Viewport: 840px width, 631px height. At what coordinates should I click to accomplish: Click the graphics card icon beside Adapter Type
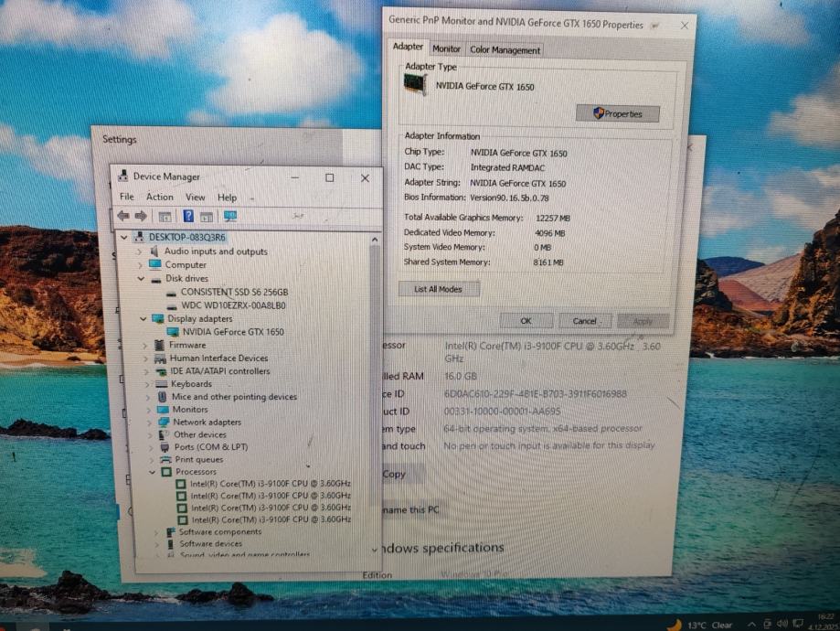coord(415,84)
